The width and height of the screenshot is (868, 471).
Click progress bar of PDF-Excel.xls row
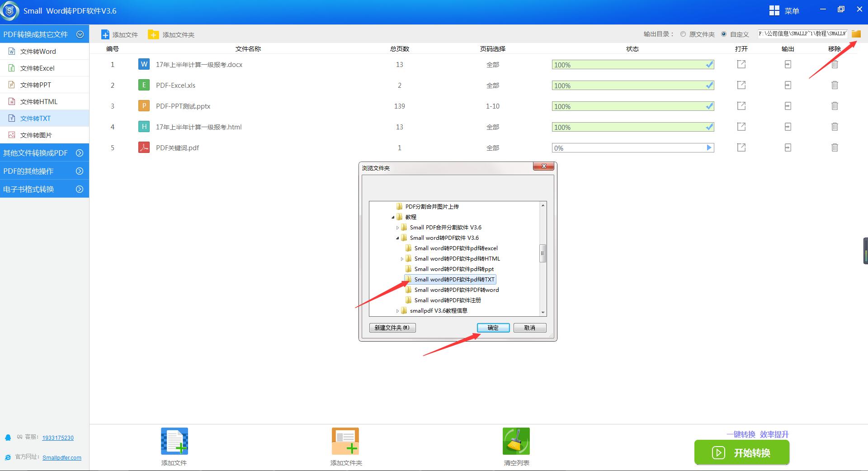pyautogui.click(x=633, y=85)
